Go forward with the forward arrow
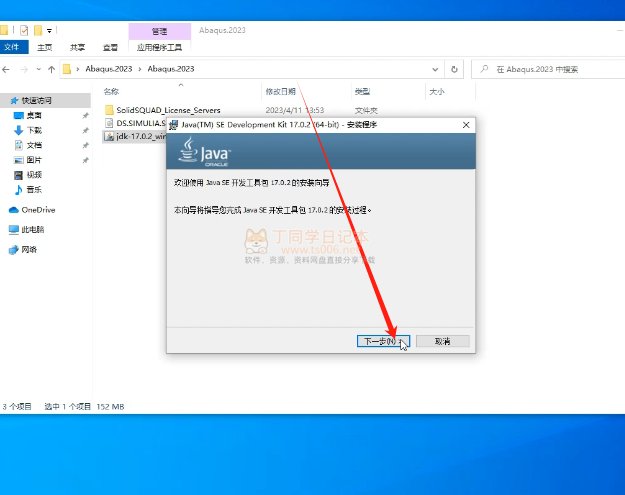 pos(24,69)
